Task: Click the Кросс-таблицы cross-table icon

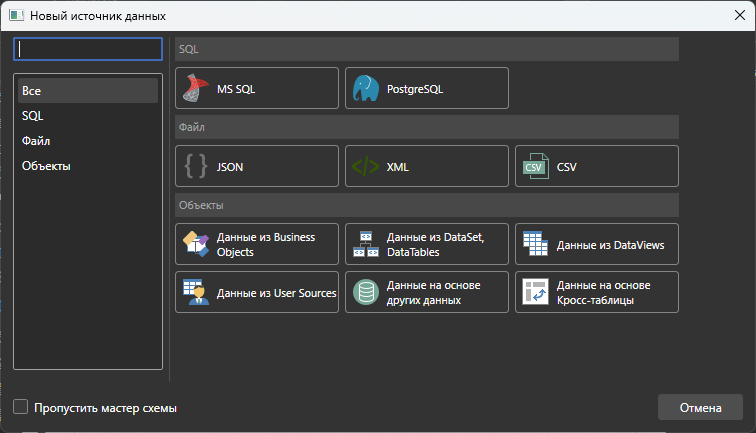Action: coord(536,292)
